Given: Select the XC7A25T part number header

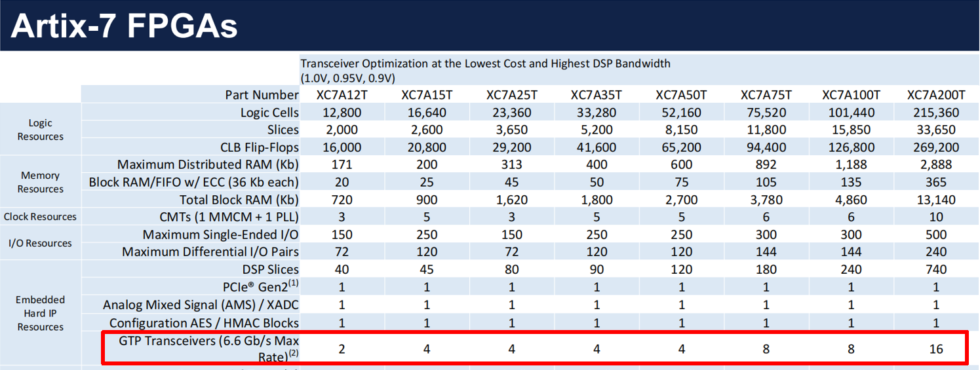Looking at the screenshot, I should point(512,95).
